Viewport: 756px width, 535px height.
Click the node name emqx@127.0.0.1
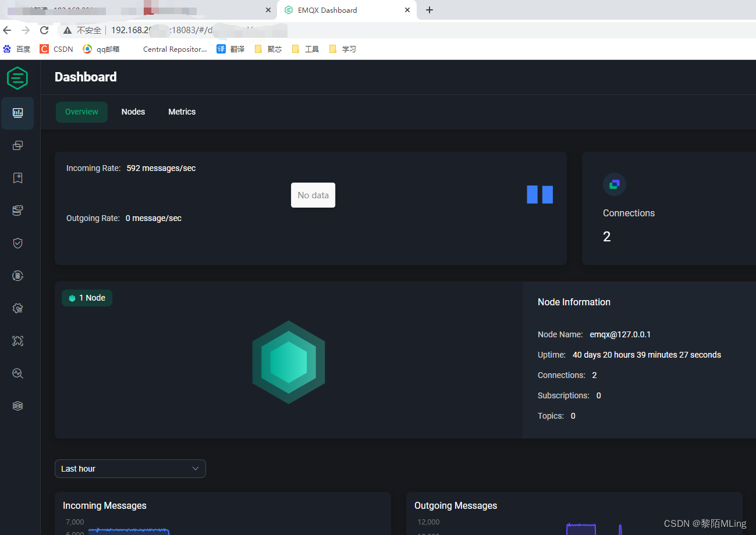pos(620,334)
